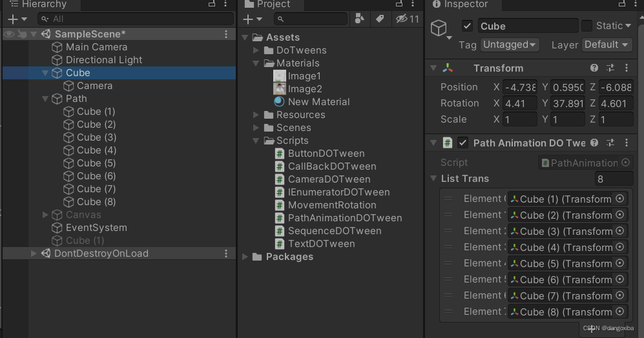Open Static flags dropdown arrow
This screenshot has height=338, width=644.
[x=628, y=26]
